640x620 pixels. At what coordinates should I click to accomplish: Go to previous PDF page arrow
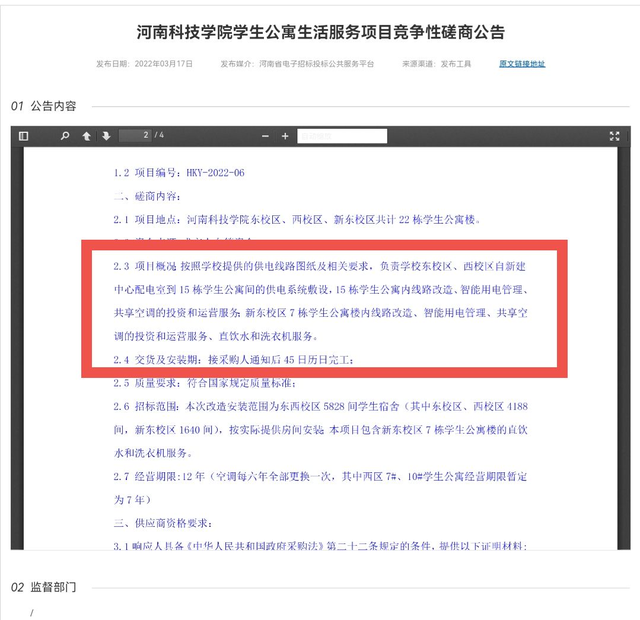(x=87, y=136)
